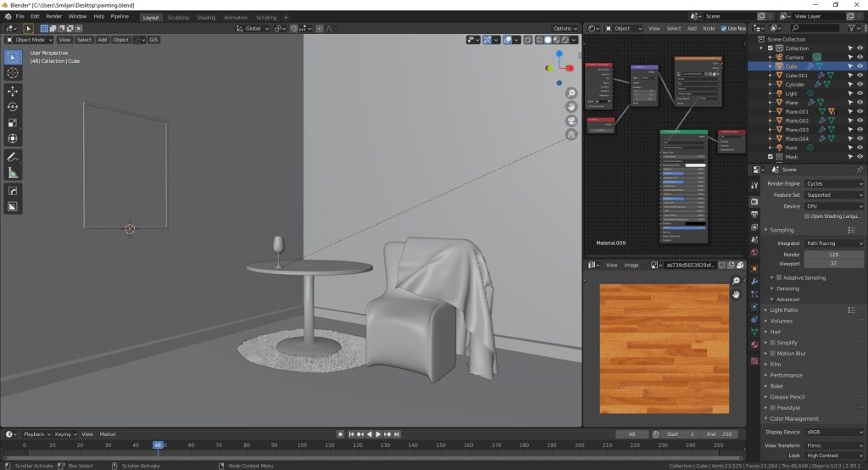Hide the Cylinder object in the outliner

pos(860,84)
